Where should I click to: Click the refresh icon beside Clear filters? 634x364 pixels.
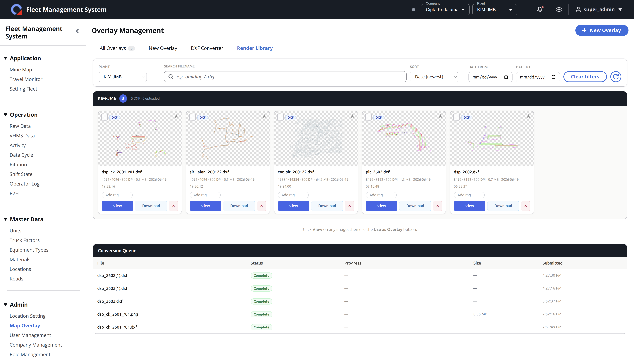[616, 77]
